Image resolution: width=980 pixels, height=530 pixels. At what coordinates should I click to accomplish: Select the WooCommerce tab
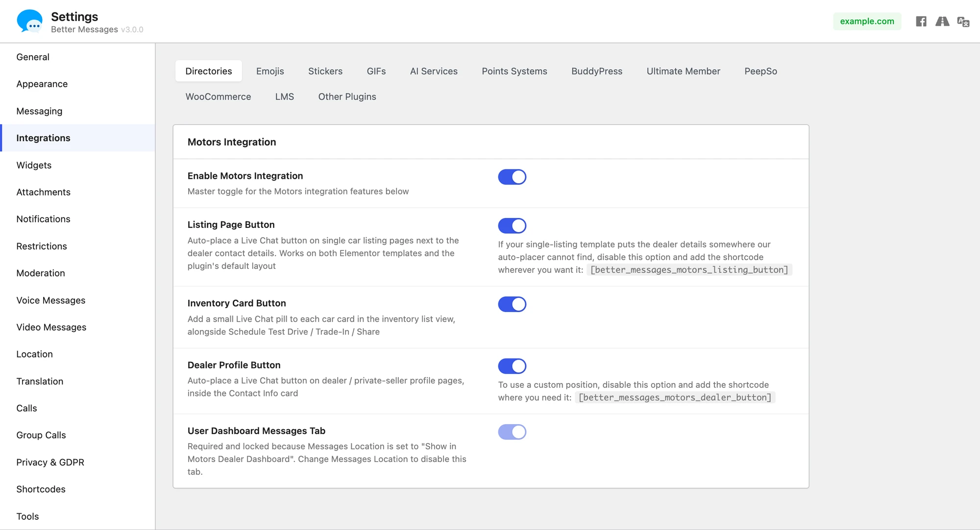point(218,96)
